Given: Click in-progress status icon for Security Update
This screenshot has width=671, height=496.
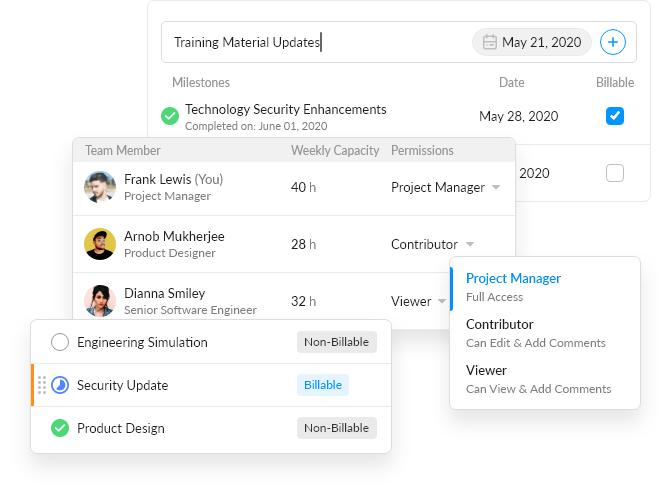Looking at the screenshot, I should coord(60,385).
